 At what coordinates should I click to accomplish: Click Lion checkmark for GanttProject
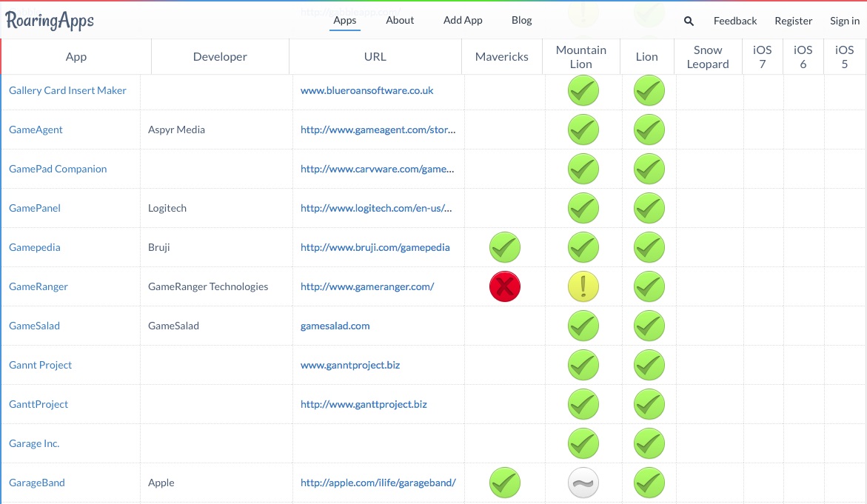pos(649,405)
